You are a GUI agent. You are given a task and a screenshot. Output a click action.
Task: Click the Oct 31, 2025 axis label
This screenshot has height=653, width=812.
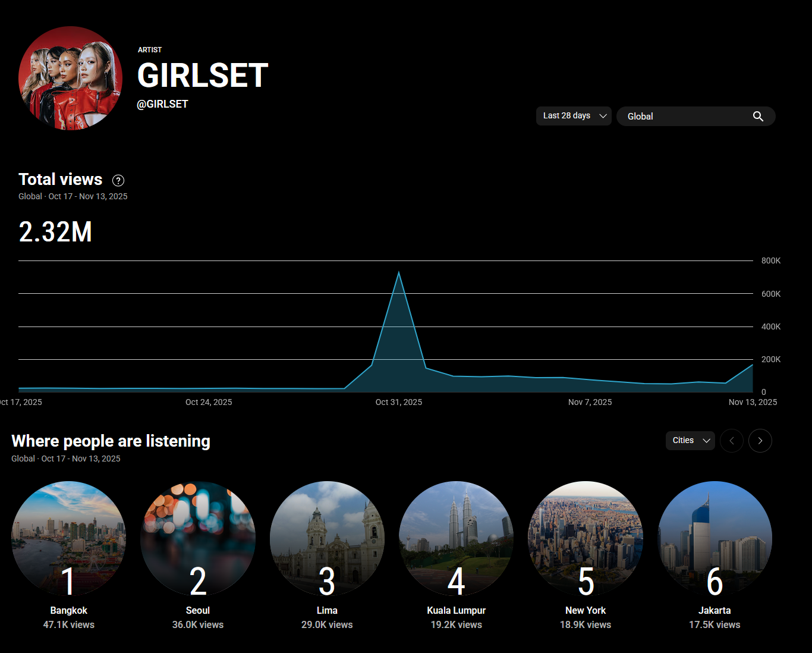[x=399, y=402]
